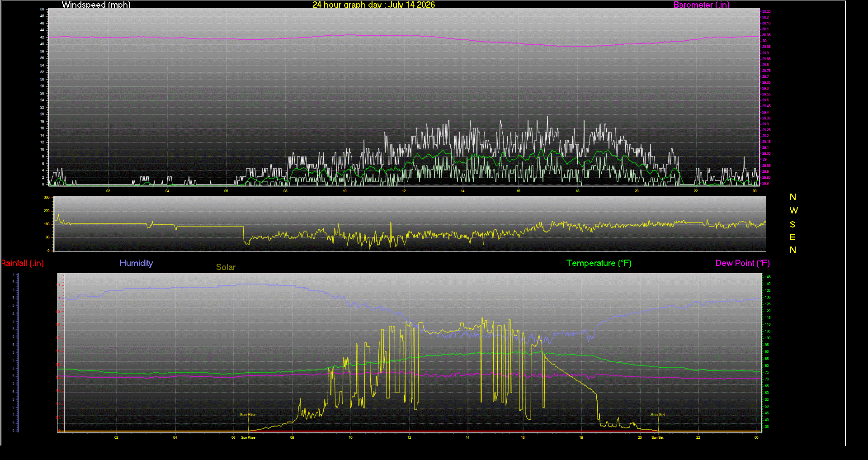Click the "10" hour tick on the lower temperature graph
Image resolution: width=868 pixels, height=460 pixels.
coord(350,437)
